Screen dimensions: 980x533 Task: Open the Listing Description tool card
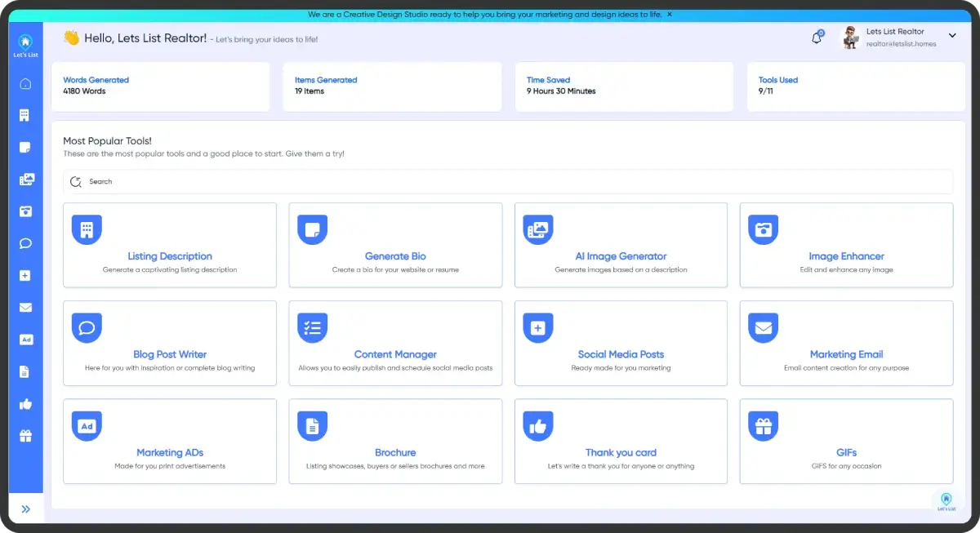pos(170,245)
